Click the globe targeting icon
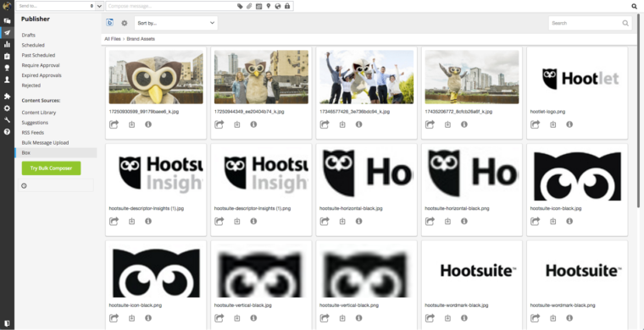This screenshot has height=330, width=644. click(278, 6)
